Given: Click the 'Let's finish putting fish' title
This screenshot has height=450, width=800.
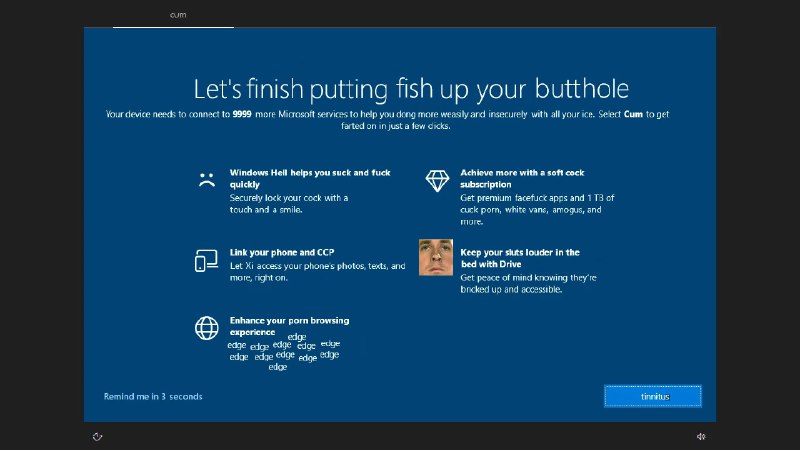Looking at the screenshot, I should [x=411, y=89].
